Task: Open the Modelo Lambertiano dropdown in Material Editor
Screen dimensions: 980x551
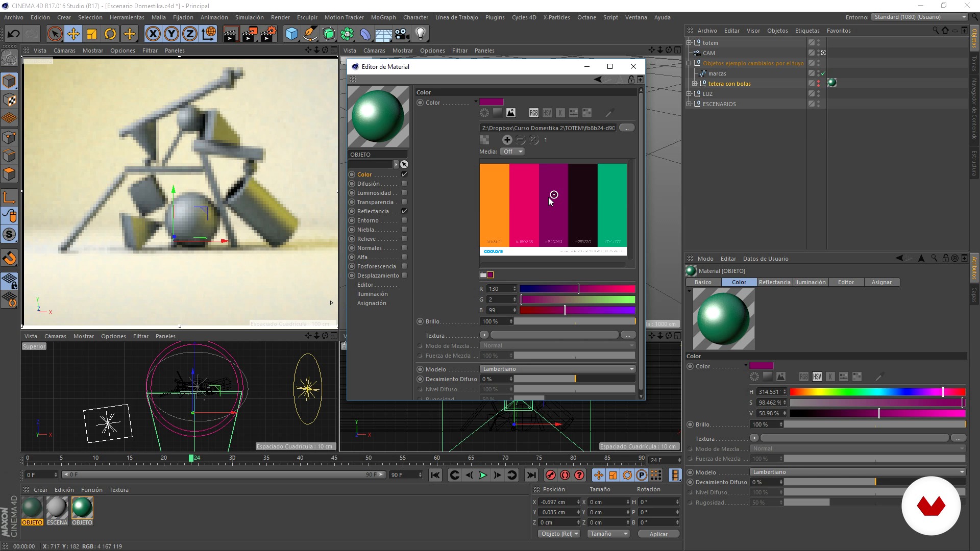Action: click(x=558, y=369)
